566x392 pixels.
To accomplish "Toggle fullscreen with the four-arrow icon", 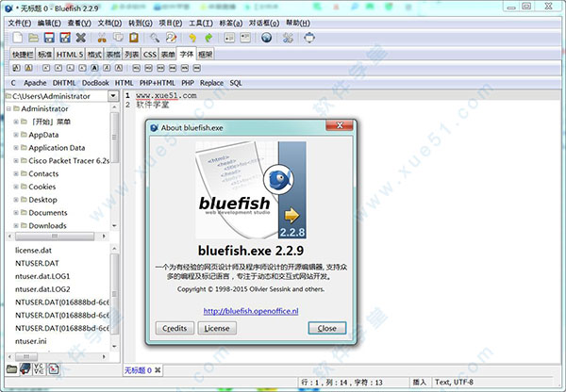I will pyautogui.click(x=309, y=38).
